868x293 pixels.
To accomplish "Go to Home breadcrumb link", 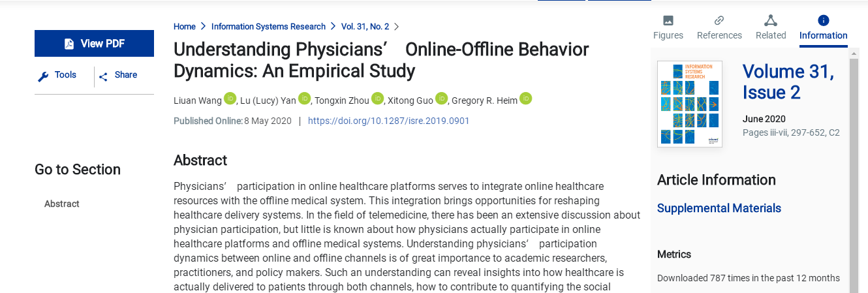I will pos(185,27).
